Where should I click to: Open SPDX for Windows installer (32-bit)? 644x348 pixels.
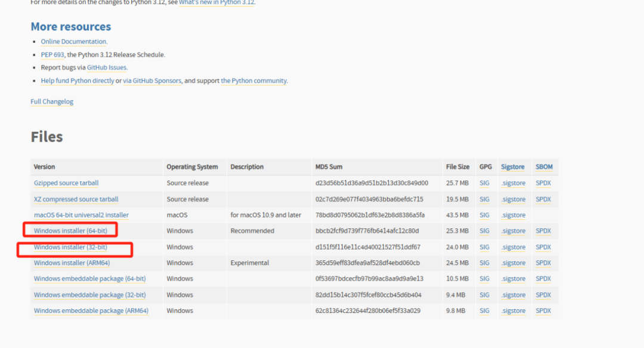tap(543, 247)
